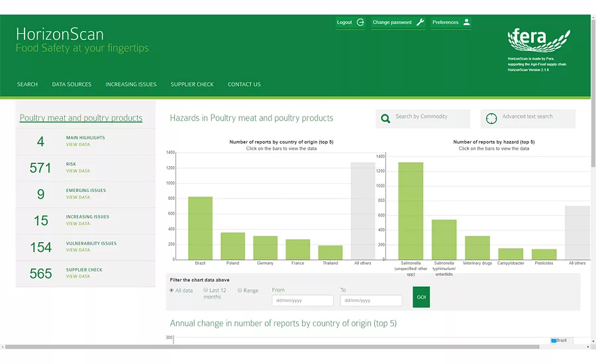Click the green GO! button
Viewport: 596px width, 364px height.
pyautogui.click(x=421, y=297)
